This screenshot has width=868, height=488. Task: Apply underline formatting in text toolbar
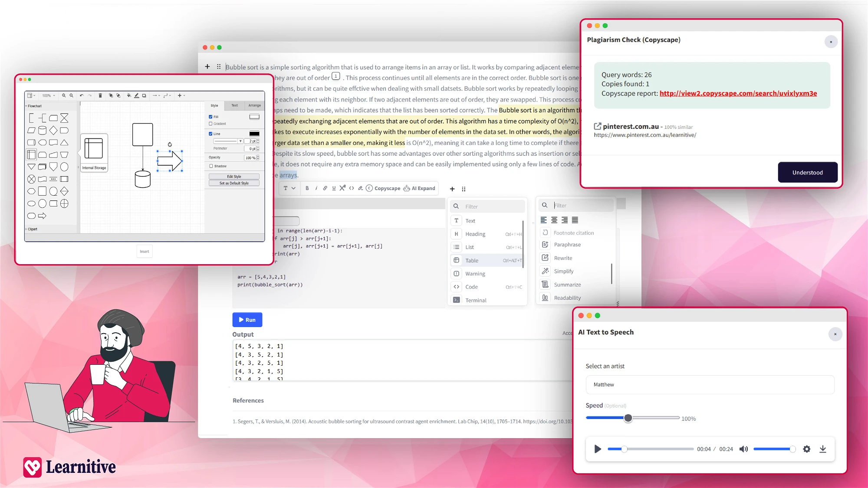coord(334,188)
